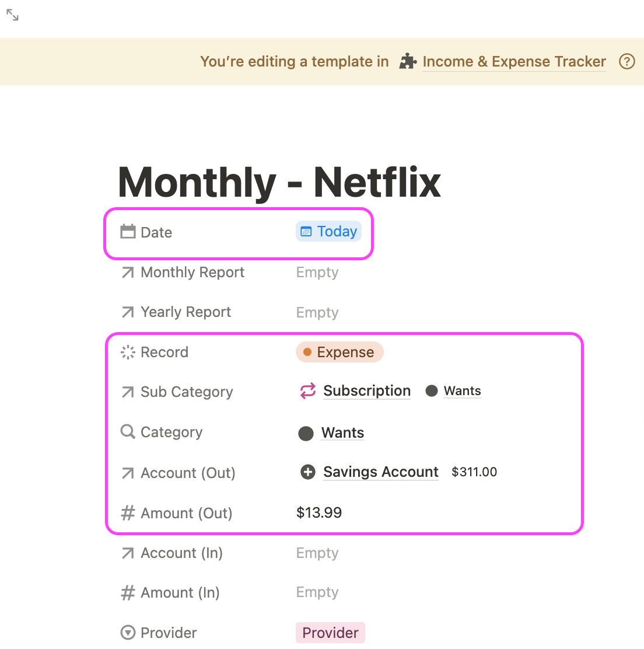Open the Subscription page link

(x=367, y=390)
